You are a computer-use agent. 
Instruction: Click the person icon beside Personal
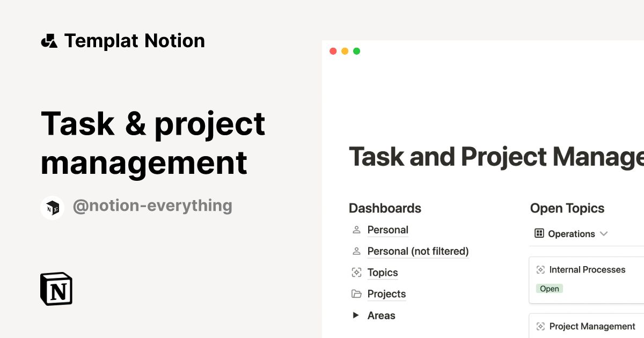point(356,230)
